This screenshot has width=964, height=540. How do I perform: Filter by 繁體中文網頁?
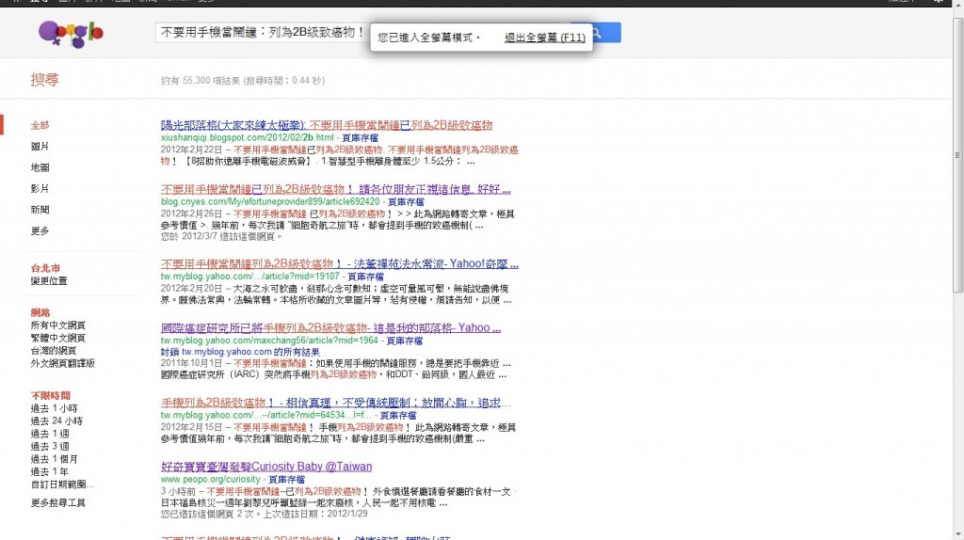58,338
